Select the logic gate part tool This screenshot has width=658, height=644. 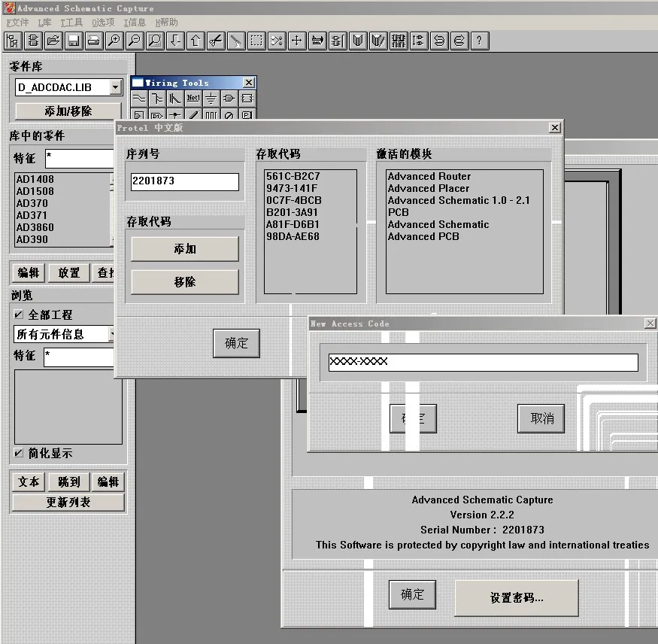(x=229, y=99)
